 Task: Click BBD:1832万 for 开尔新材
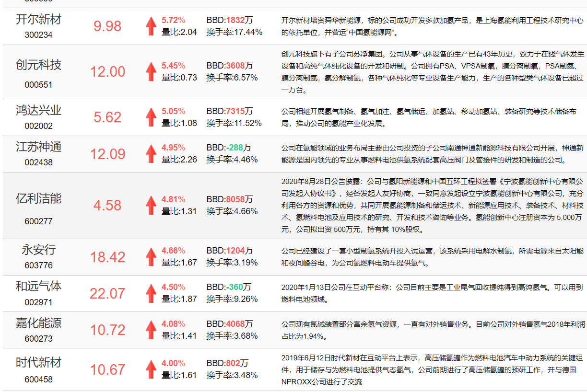point(230,20)
